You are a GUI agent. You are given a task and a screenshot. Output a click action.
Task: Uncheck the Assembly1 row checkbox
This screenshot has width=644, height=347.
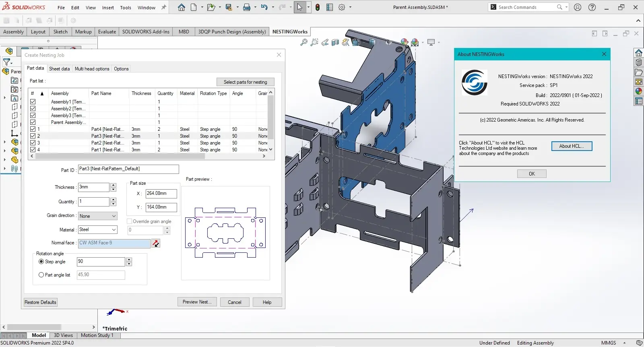pos(33,102)
